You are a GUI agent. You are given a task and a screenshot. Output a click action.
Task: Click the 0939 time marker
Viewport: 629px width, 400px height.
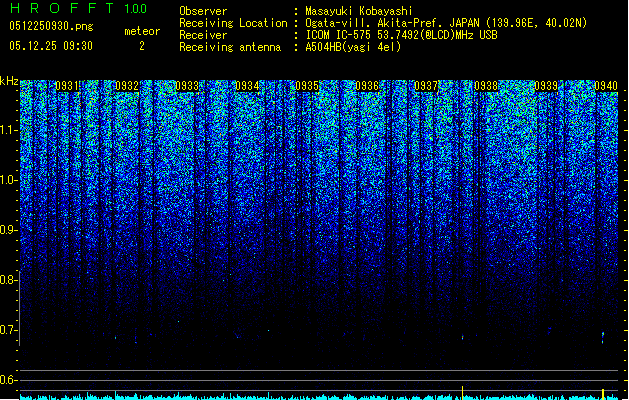pyautogui.click(x=546, y=86)
